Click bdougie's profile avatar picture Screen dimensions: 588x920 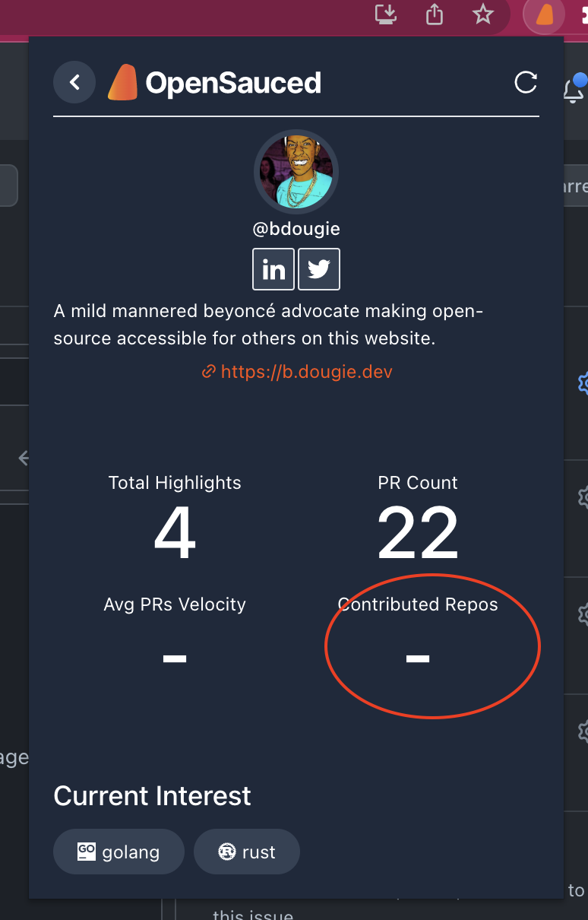[296, 173]
